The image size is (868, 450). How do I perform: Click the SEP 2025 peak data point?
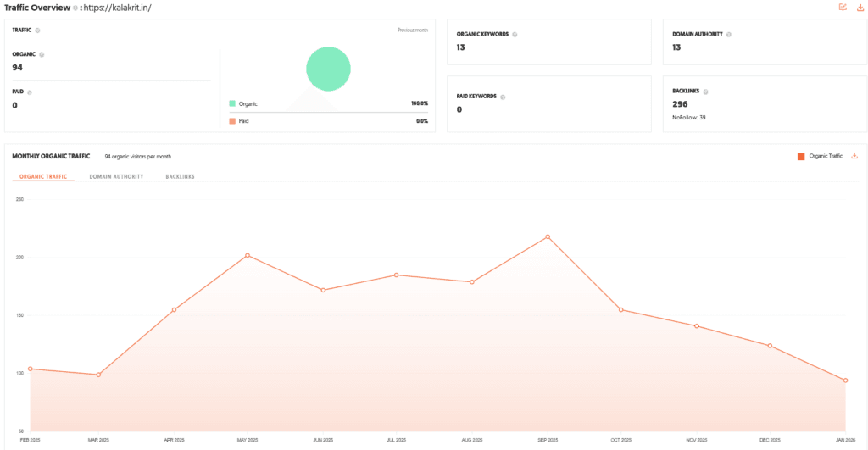tap(548, 237)
